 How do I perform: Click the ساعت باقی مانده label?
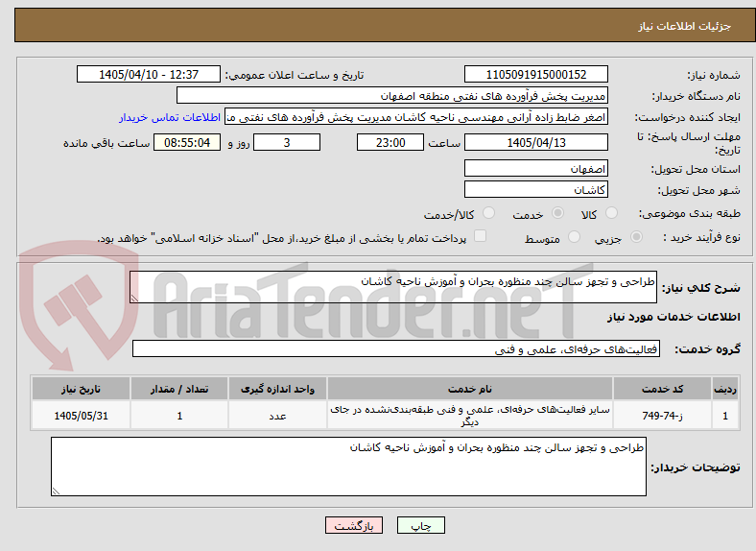coord(106,143)
